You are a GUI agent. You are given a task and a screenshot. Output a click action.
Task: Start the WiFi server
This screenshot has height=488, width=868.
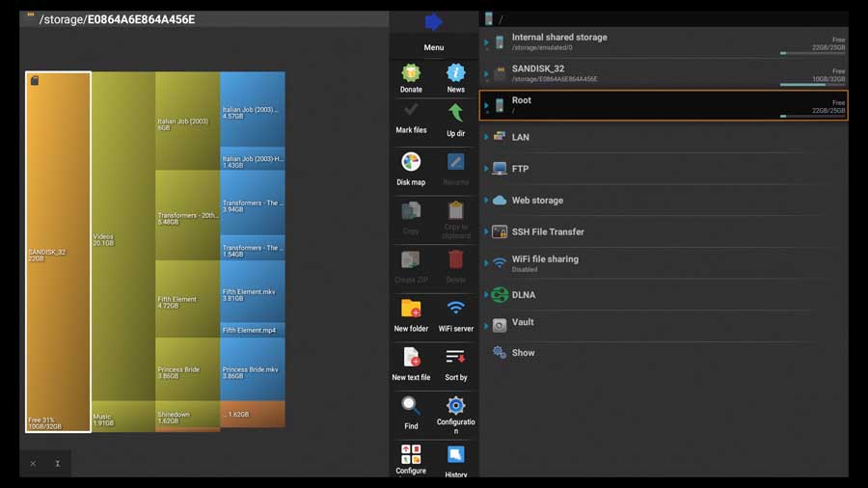point(455,314)
